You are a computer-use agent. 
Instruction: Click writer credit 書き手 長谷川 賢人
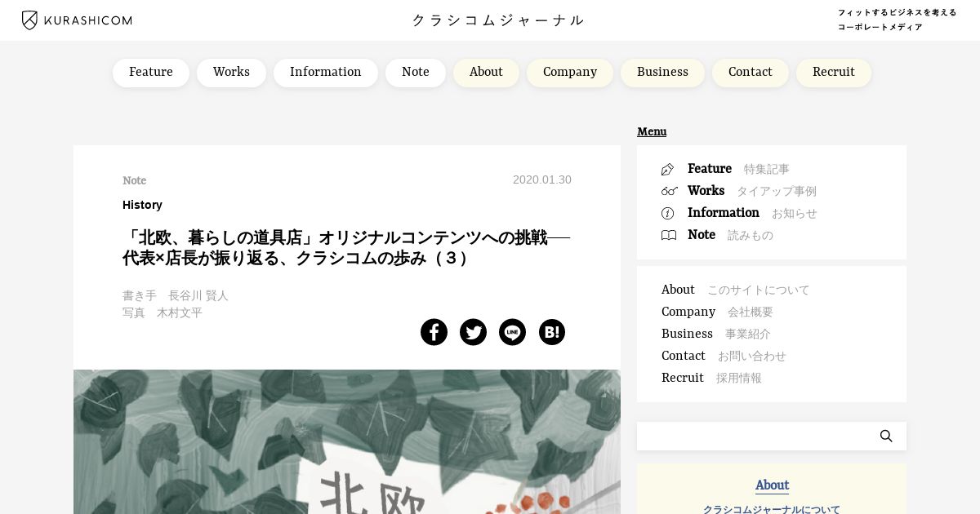point(176,295)
